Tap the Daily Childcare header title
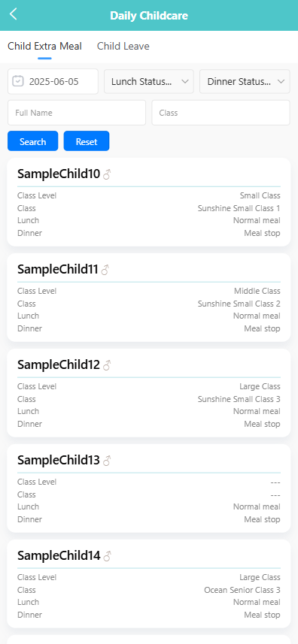 [149, 16]
